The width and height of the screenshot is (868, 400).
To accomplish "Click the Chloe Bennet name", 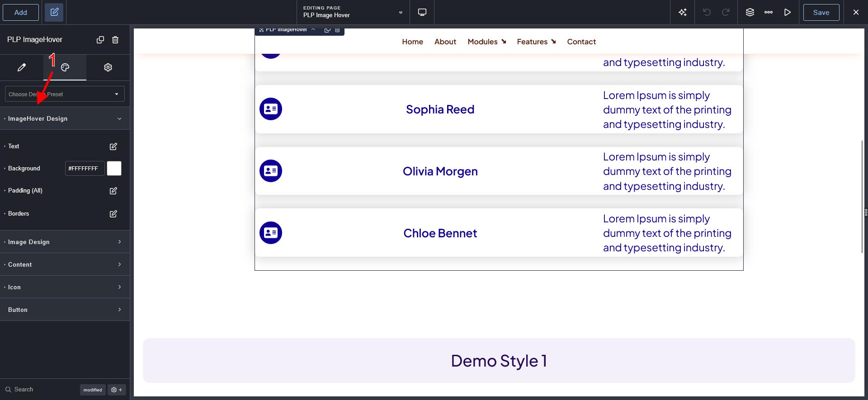I will point(440,233).
